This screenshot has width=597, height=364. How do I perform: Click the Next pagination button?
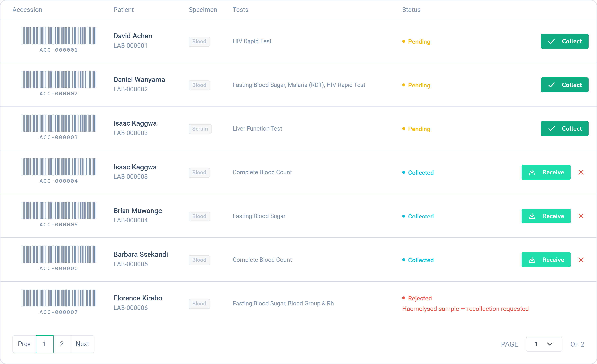(82, 344)
